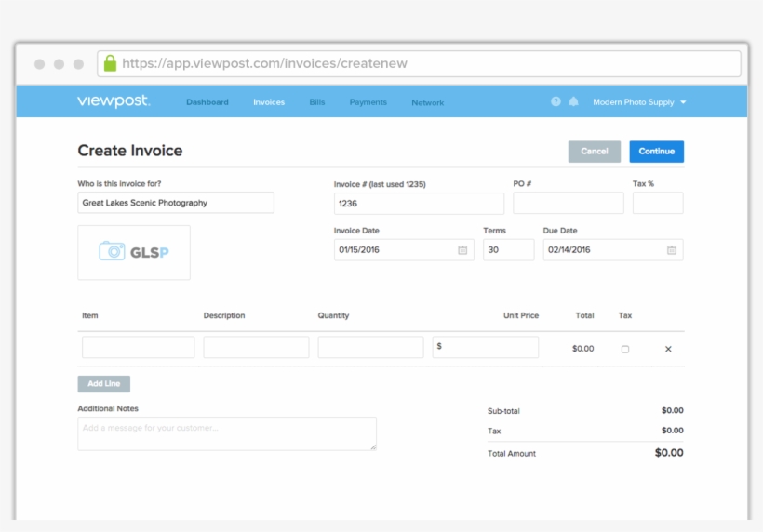This screenshot has width=763, height=532.
Task: Click the Cancel button
Action: [x=595, y=152]
